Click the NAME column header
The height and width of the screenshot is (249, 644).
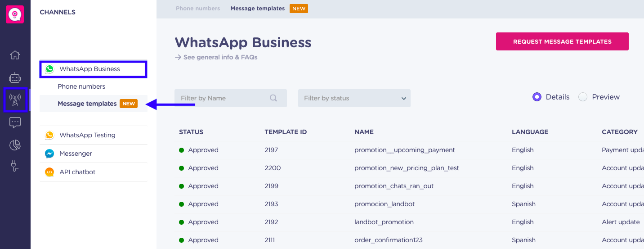pos(364,132)
